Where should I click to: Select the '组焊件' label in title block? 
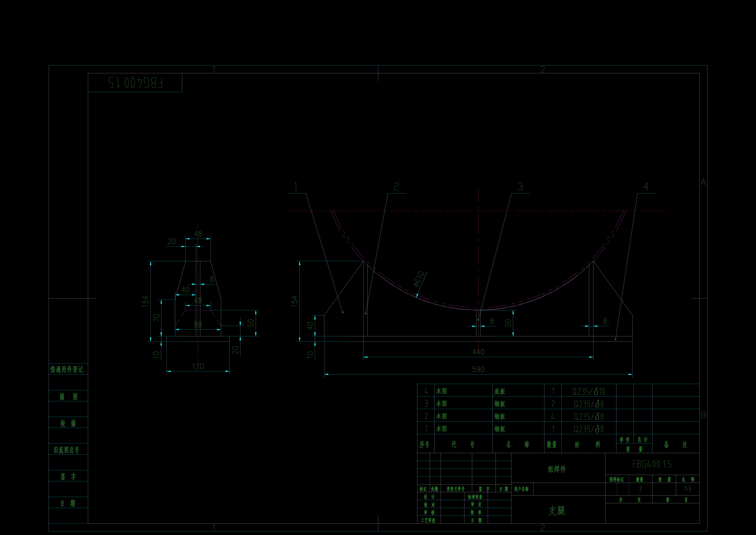point(557,469)
